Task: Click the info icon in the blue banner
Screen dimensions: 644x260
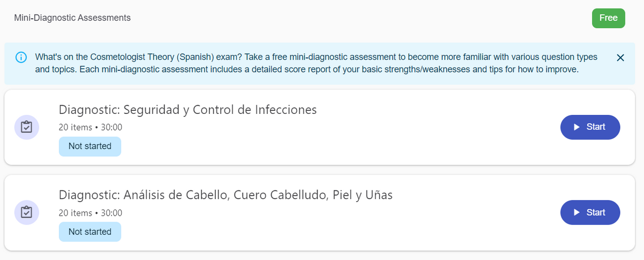Action: pyautogui.click(x=21, y=57)
